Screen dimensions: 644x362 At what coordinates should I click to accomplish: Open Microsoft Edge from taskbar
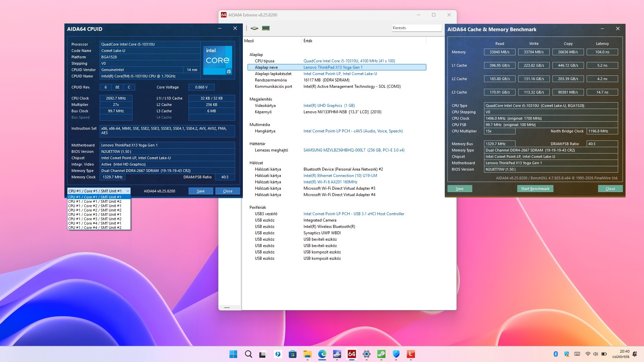click(322, 354)
